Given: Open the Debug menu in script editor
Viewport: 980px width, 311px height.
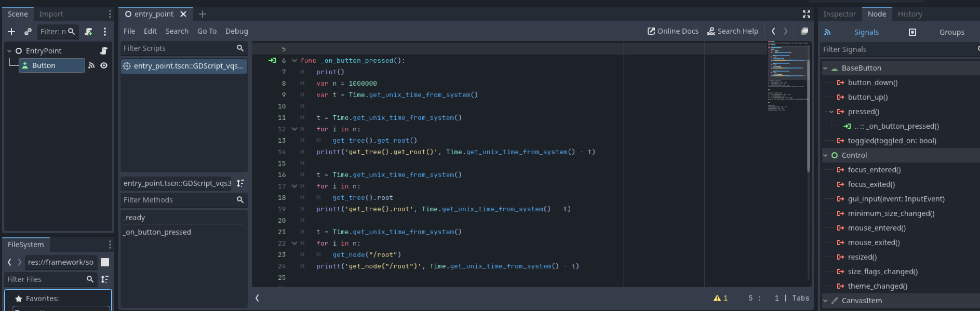Looking at the screenshot, I should 237,31.
